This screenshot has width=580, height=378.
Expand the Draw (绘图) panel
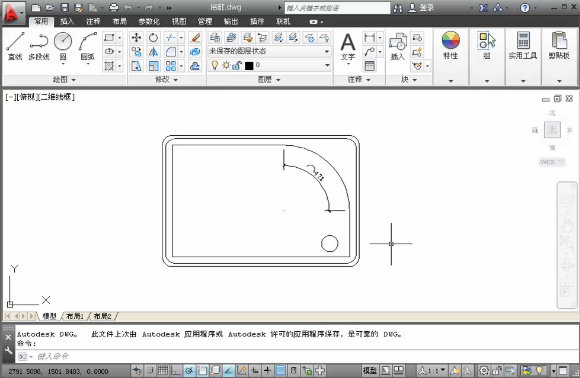(x=64, y=80)
